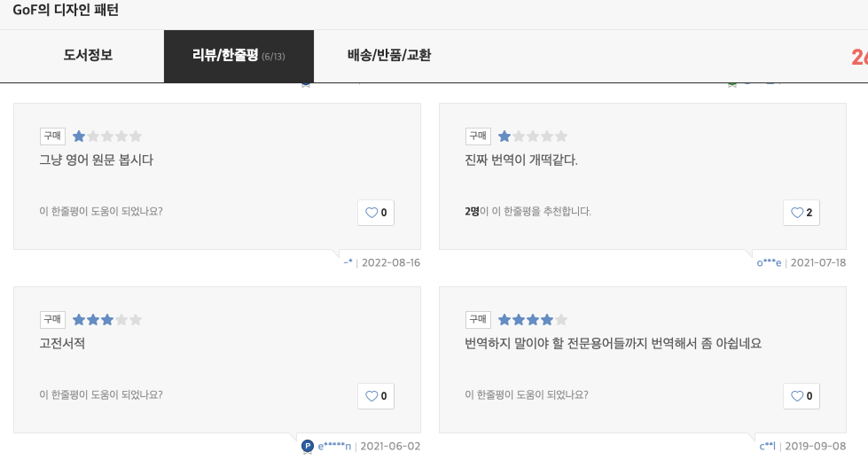
Task: Click the P badge next to e*****n
Action: [x=308, y=446]
